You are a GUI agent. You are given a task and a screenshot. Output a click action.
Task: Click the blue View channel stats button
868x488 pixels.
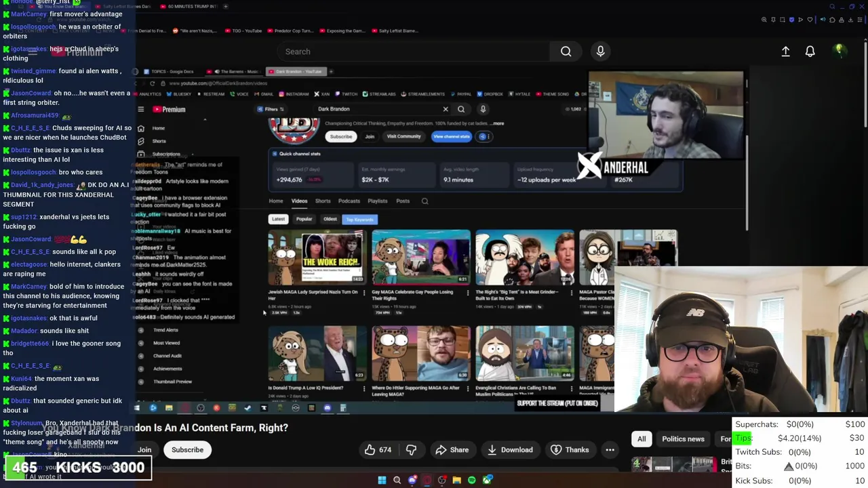pyautogui.click(x=452, y=136)
